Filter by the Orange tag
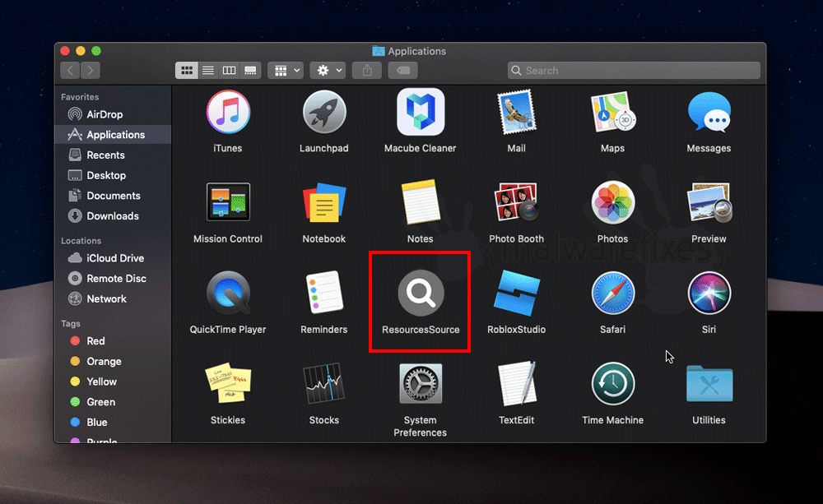The width and height of the screenshot is (823, 504). (113, 361)
